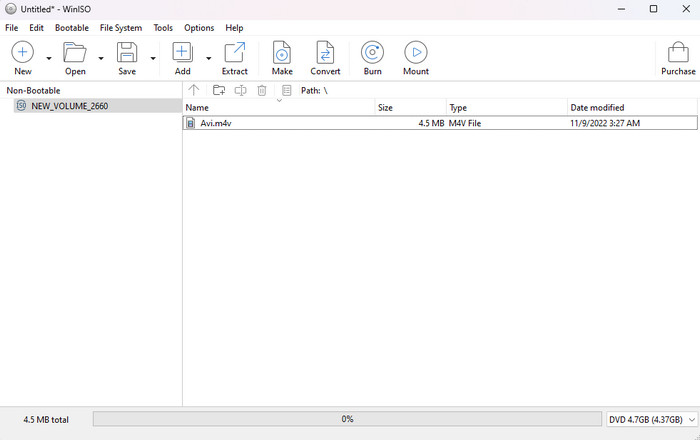Click the Save floppy disk icon
700x440 pixels.
tap(127, 52)
